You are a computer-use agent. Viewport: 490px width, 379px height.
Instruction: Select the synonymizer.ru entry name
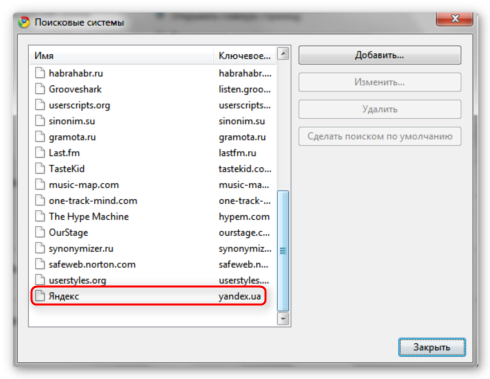pyautogui.click(x=81, y=249)
